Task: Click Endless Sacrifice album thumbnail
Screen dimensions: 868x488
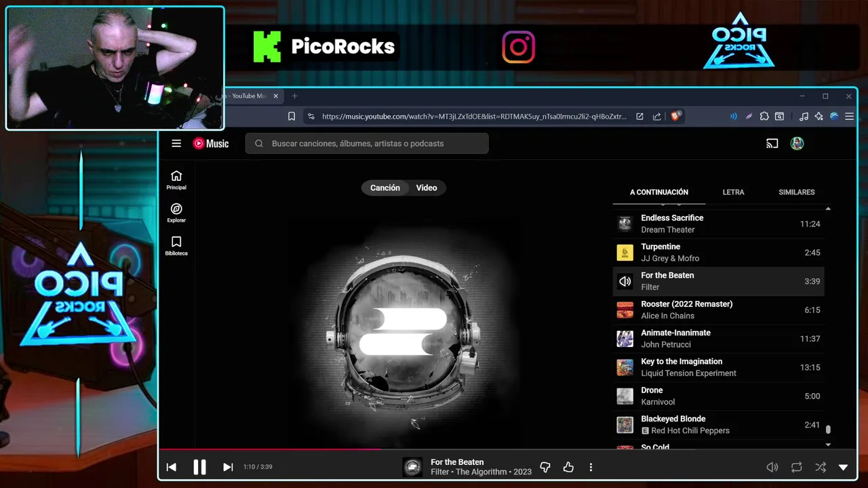Action: coord(625,224)
